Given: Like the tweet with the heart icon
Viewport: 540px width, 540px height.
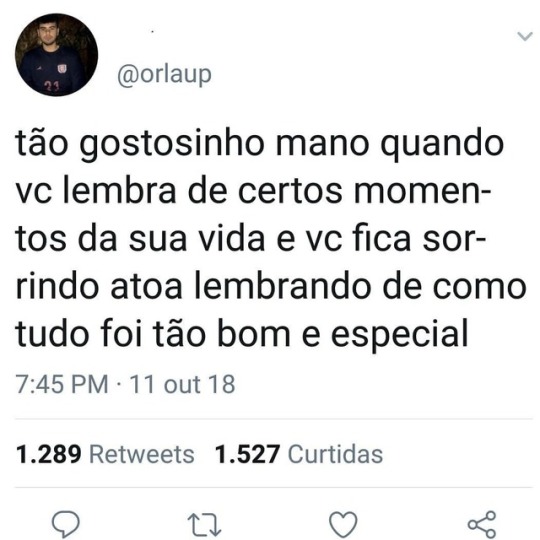Looking at the screenshot, I should pyautogui.click(x=343, y=525).
